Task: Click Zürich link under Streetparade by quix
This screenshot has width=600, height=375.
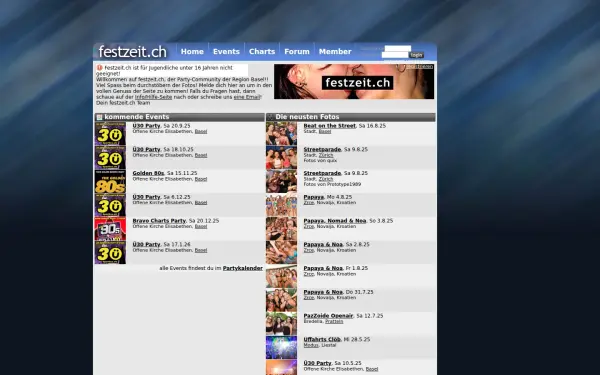Action: pyautogui.click(x=326, y=155)
